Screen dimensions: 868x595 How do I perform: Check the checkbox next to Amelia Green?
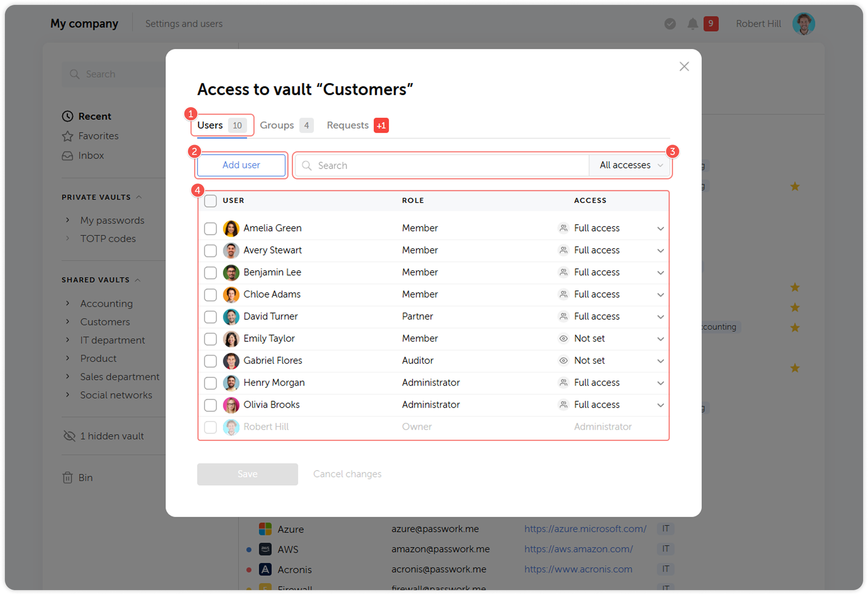[x=210, y=228]
